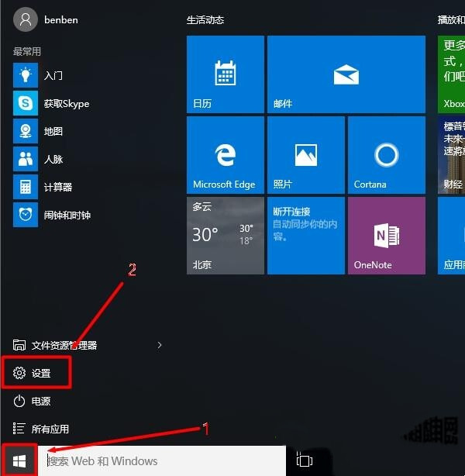Click the 生活动态 group heading
Viewport: 465px width, 476px height.
tap(205, 20)
